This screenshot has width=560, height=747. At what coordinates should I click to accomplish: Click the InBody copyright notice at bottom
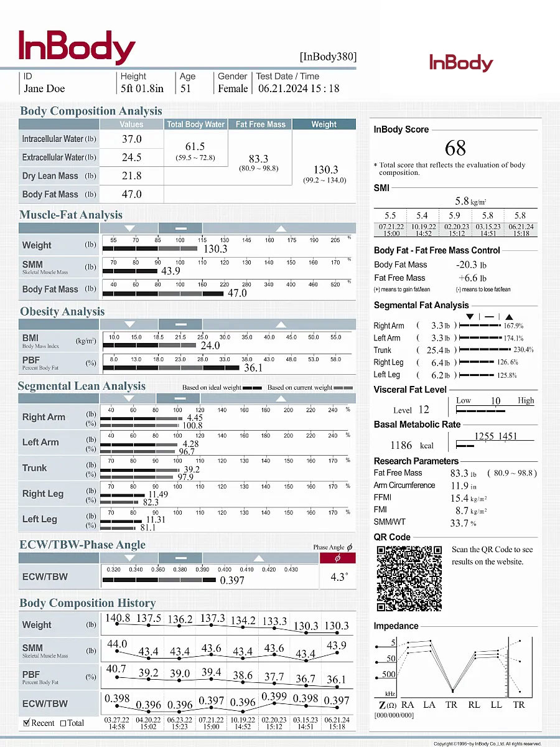(x=487, y=743)
